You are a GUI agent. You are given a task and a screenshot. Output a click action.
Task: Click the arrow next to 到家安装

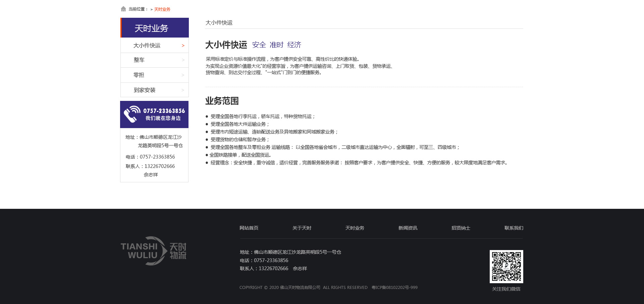click(x=183, y=90)
